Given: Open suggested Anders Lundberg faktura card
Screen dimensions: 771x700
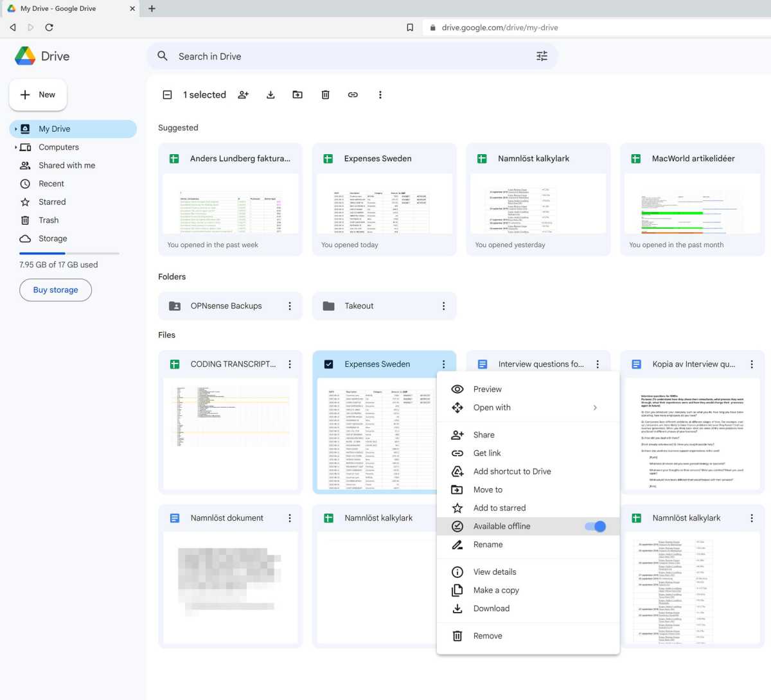Looking at the screenshot, I should [x=230, y=200].
